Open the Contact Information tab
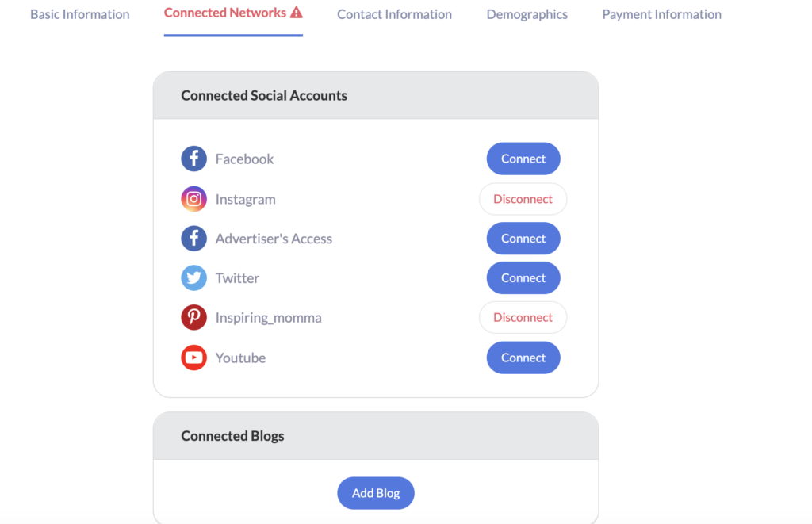812x524 pixels. [x=395, y=14]
